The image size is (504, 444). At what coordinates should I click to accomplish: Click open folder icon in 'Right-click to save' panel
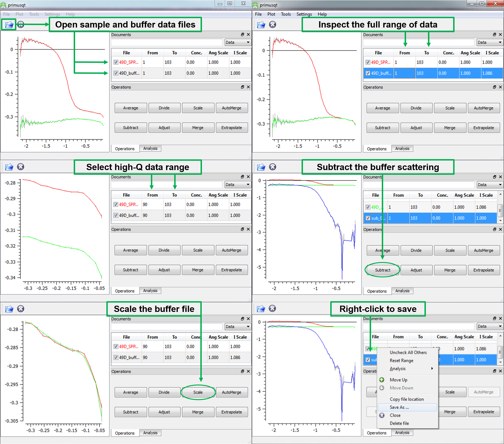coord(261,309)
